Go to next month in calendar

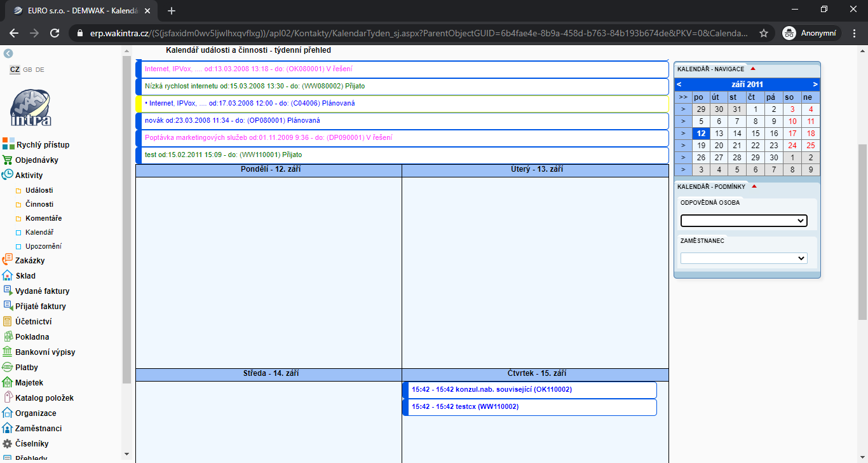(815, 85)
